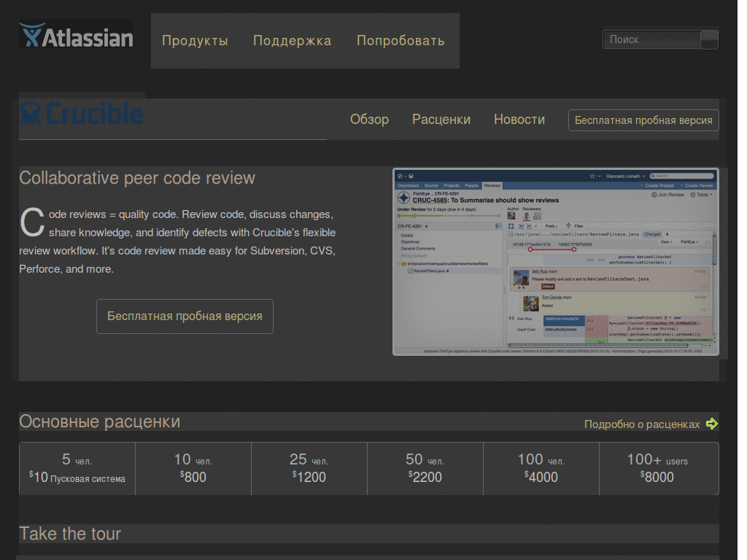Click the Основные расценки heading
This screenshot has height=560, width=747.
[x=99, y=422]
